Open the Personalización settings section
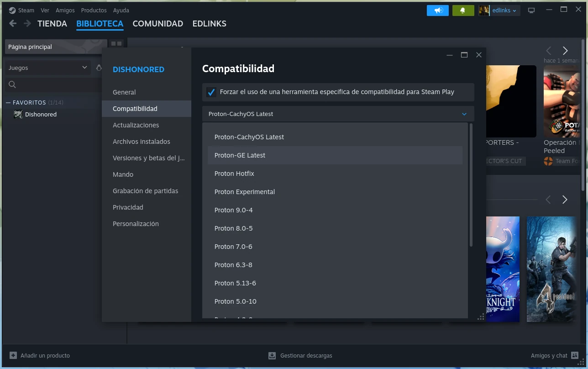Viewport: 588px width, 369px height. (x=147, y=224)
